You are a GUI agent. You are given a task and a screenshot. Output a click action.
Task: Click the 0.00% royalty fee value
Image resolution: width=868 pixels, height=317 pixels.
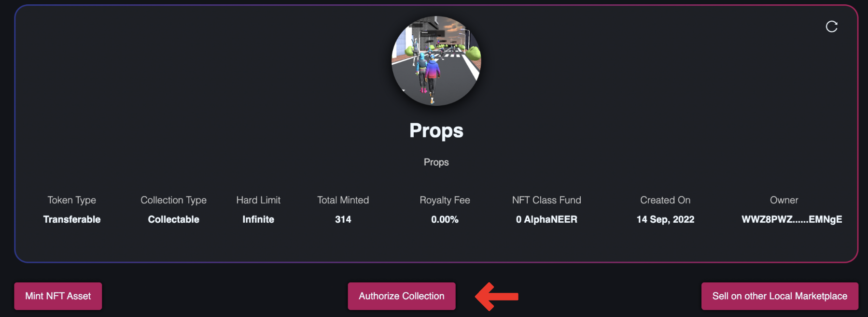coord(445,219)
